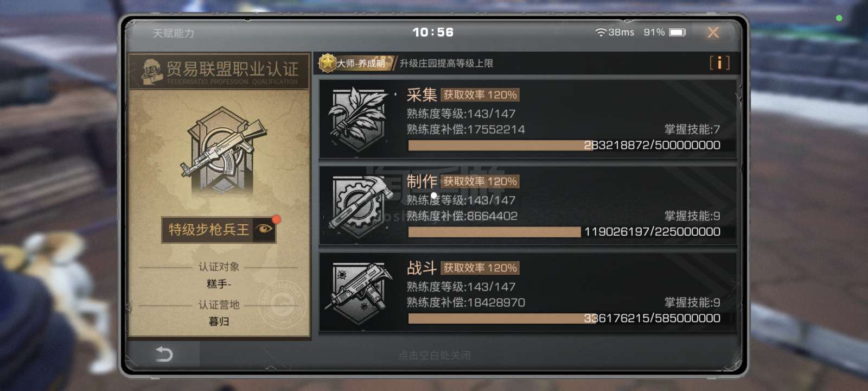Select the 大师-养成期 stage label

[361, 64]
